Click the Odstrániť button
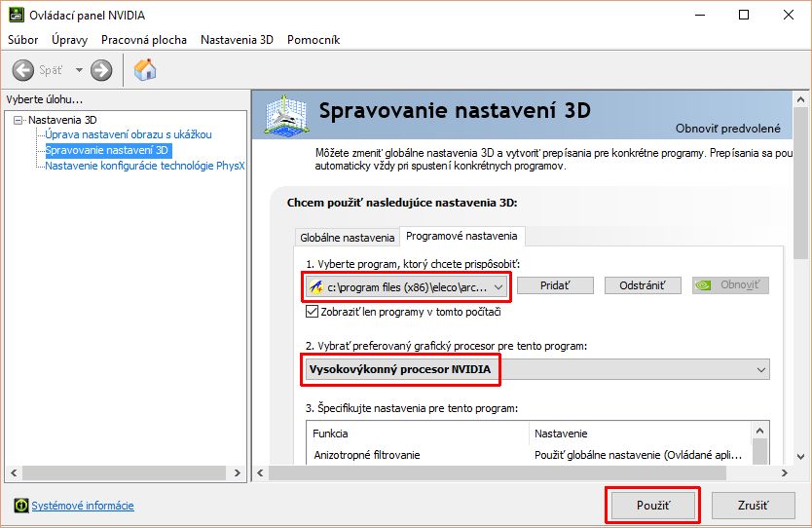The image size is (812, 528). pyautogui.click(x=643, y=285)
